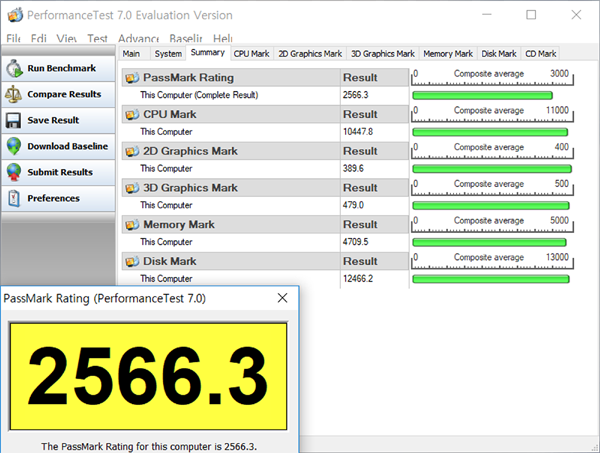Click the Memory Mark green result bar
The width and height of the screenshot is (600, 453).
[489, 242]
